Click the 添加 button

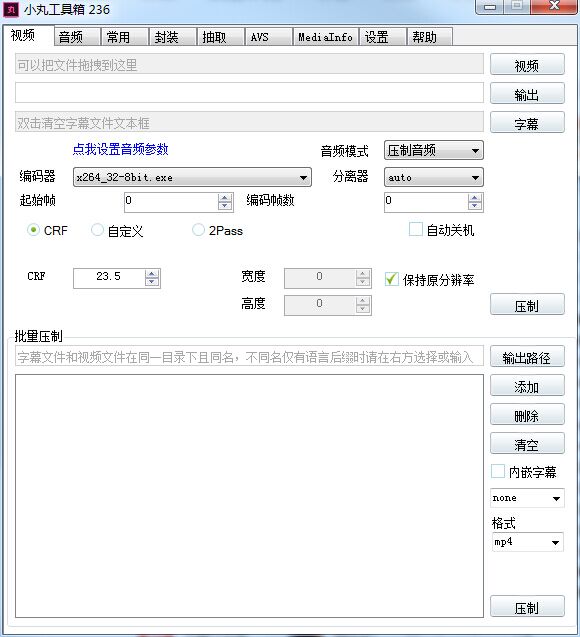click(527, 385)
